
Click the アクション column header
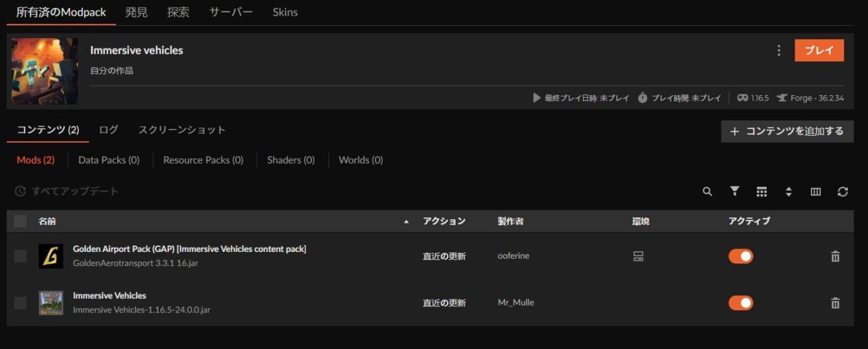pos(444,221)
